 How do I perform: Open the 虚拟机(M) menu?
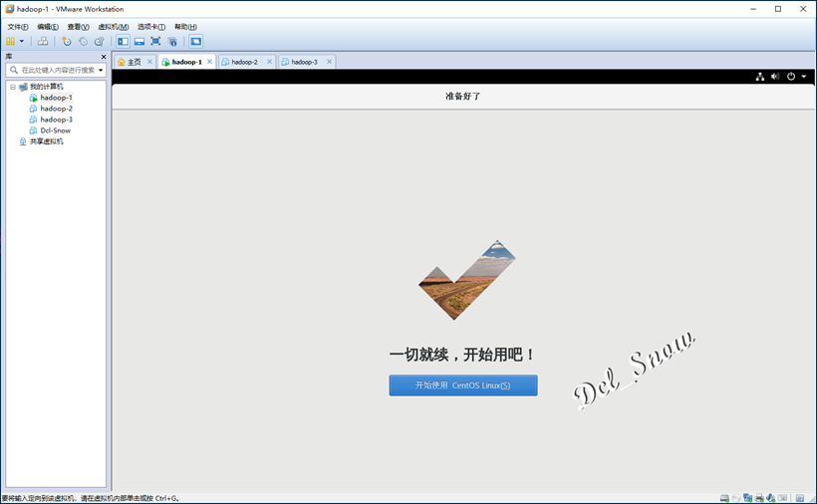click(113, 27)
